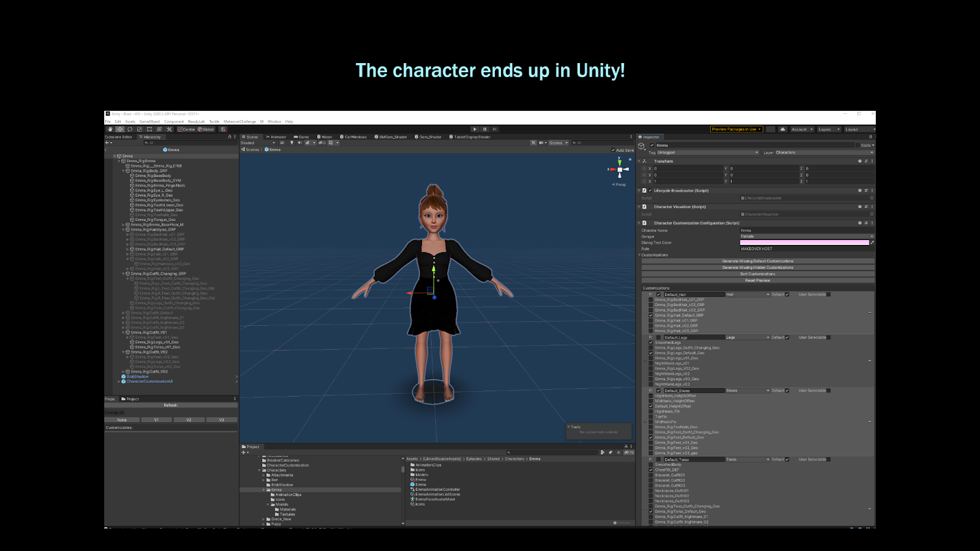Lock the Hierarchy panel
This screenshot has width=980, height=551.
(230, 137)
